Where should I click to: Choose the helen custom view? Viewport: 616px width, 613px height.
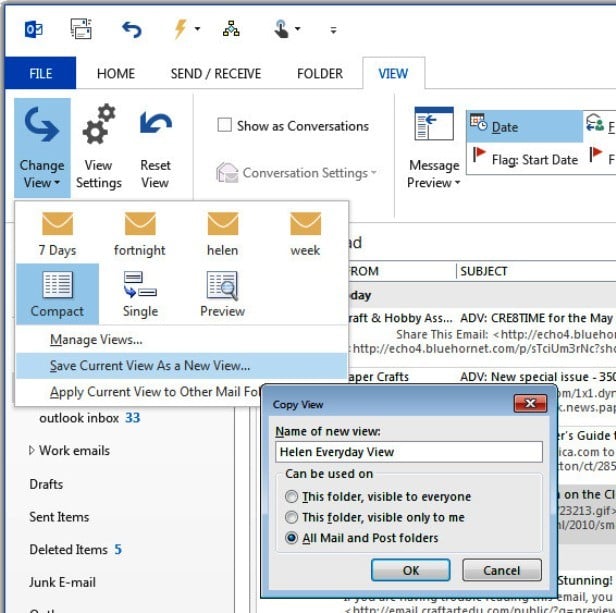[223, 234]
